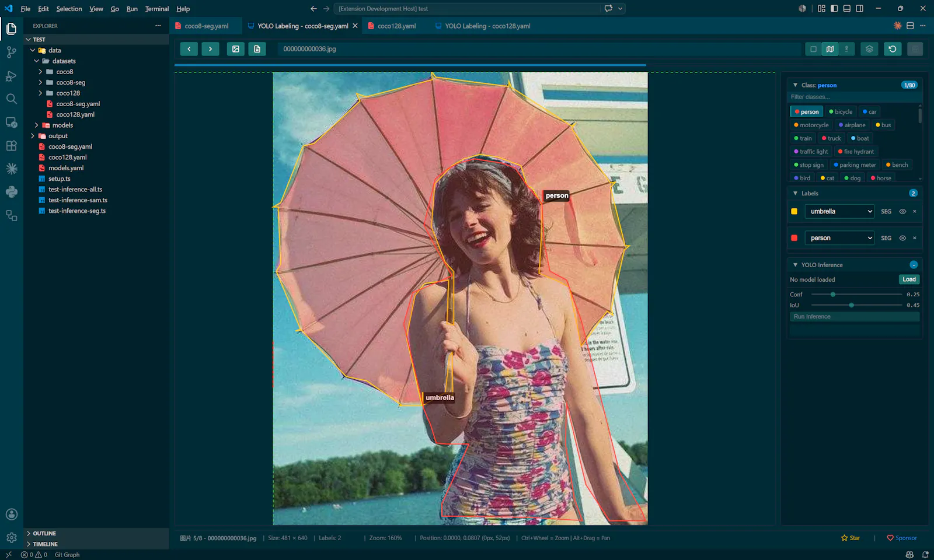934x560 pixels.
Task: Go to next image with right arrow button
Action: coord(210,49)
